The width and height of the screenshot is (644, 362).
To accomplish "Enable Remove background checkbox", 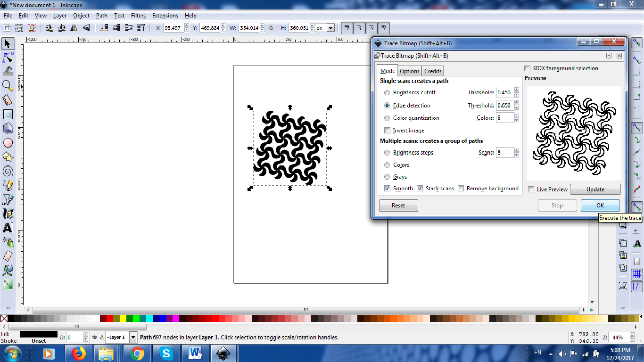I will point(461,189).
